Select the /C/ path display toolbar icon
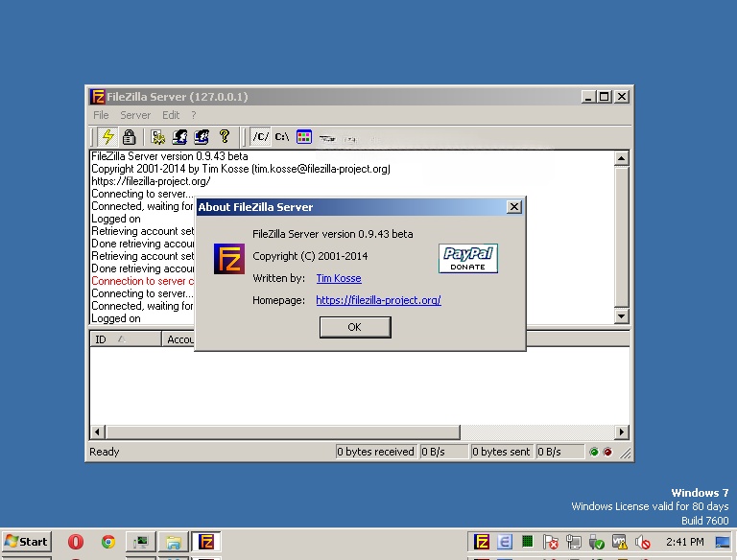 (x=260, y=137)
